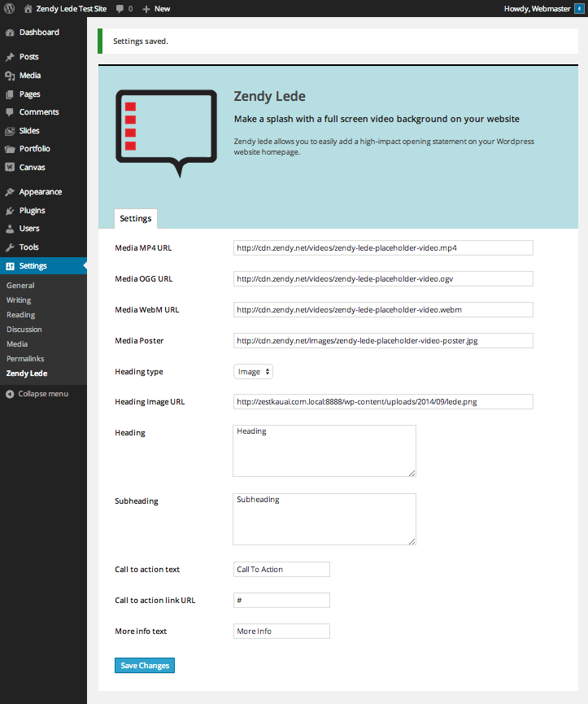588x704 pixels.
Task: Open Zendy Lede settings submenu link
Action: pos(27,374)
